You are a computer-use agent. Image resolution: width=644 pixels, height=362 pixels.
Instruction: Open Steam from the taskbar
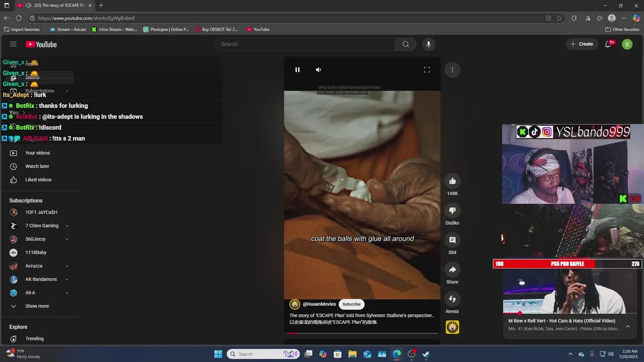(426, 354)
